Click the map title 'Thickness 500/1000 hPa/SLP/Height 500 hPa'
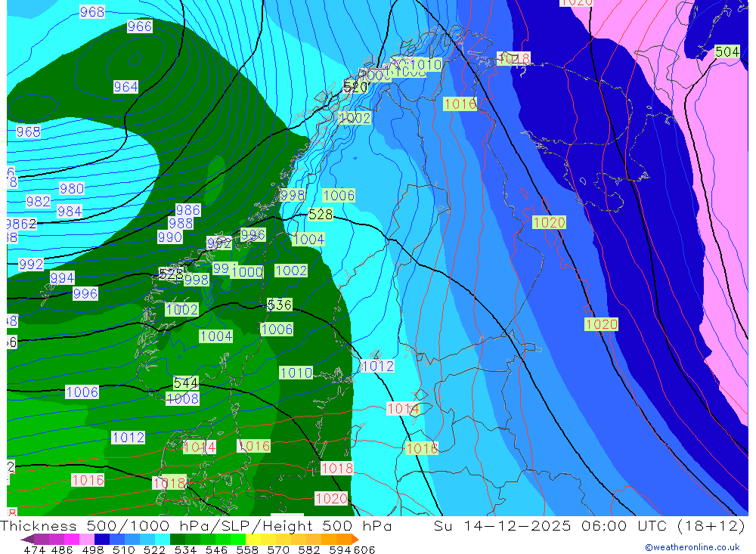 (197, 526)
